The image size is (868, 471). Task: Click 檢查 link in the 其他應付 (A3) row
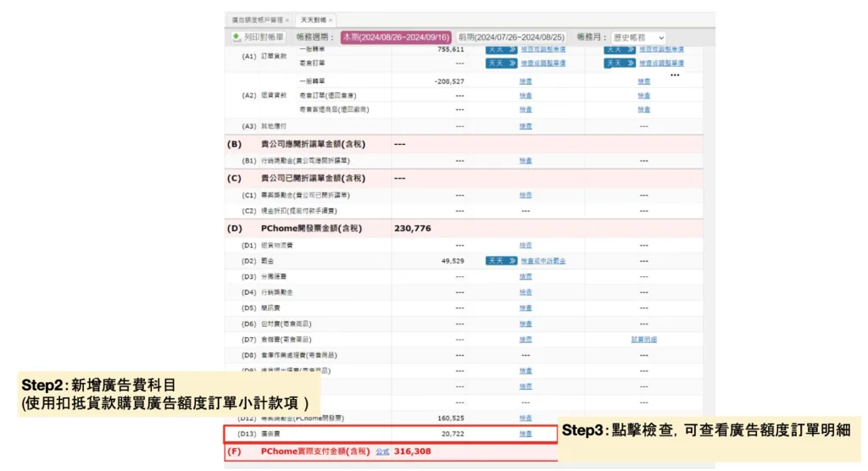526,126
